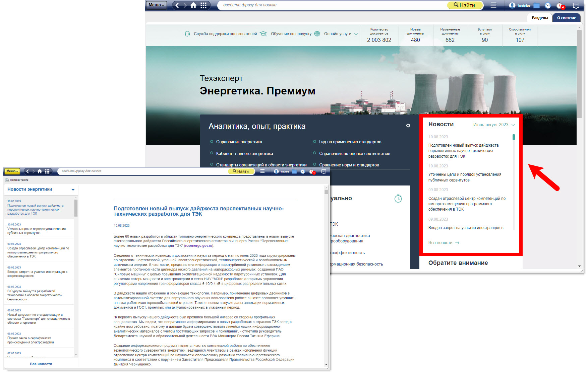The image size is (588, 375).
Task: Expand the Новости энергетики dropdown
Action: click(73, 190)
